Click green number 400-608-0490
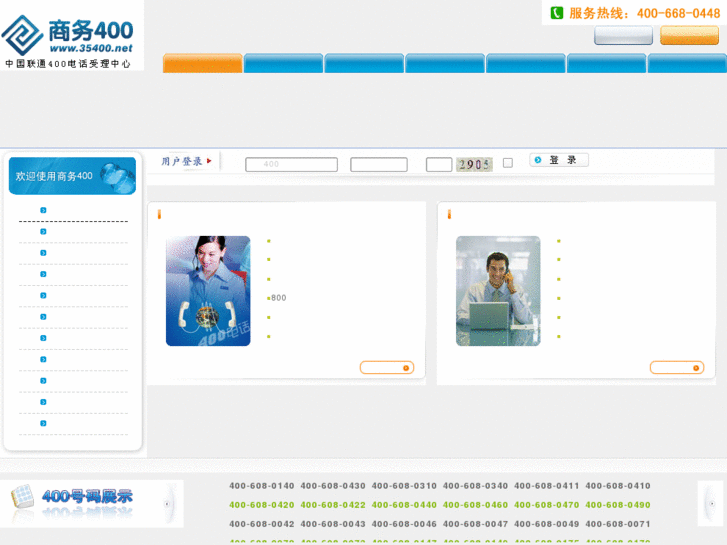 pos(618,505)
